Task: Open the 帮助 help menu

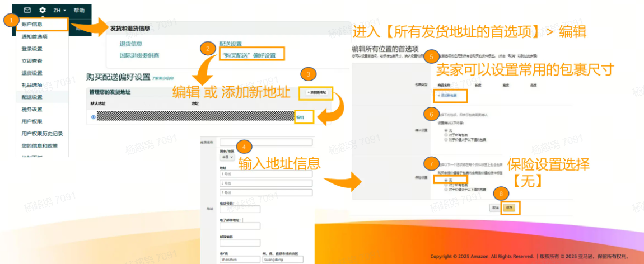Action: 80,10
